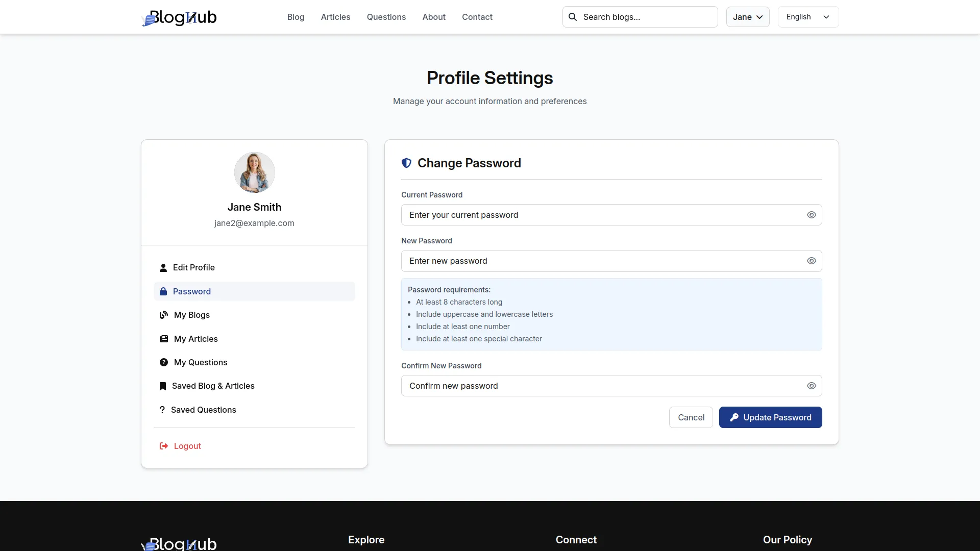
Task: Click the My Blogs sidebar icon
Action: click(x=164, y=315)
